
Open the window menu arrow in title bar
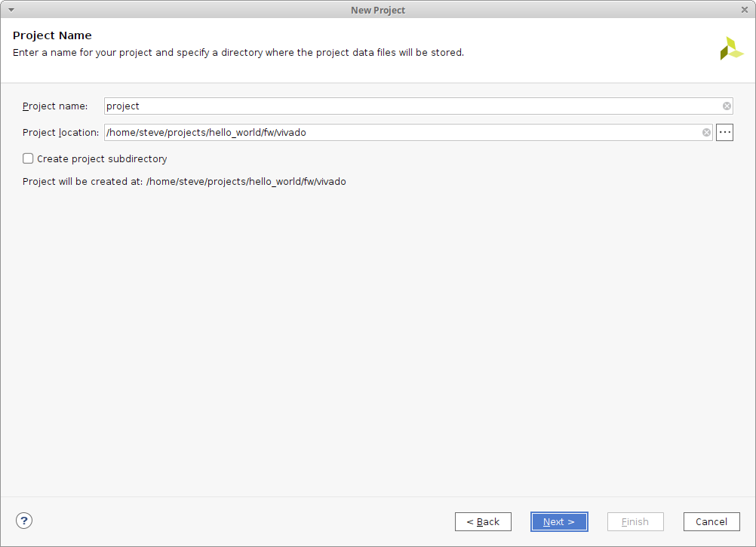click(x=11, y=10)
